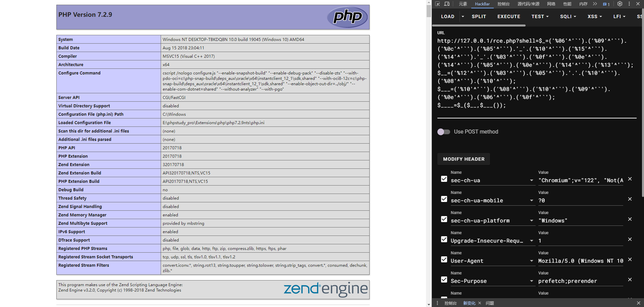The width and height of the screenshot is (644, 307).
Task: Open the issues counter message icon
Action: click(x=606, y=4)
